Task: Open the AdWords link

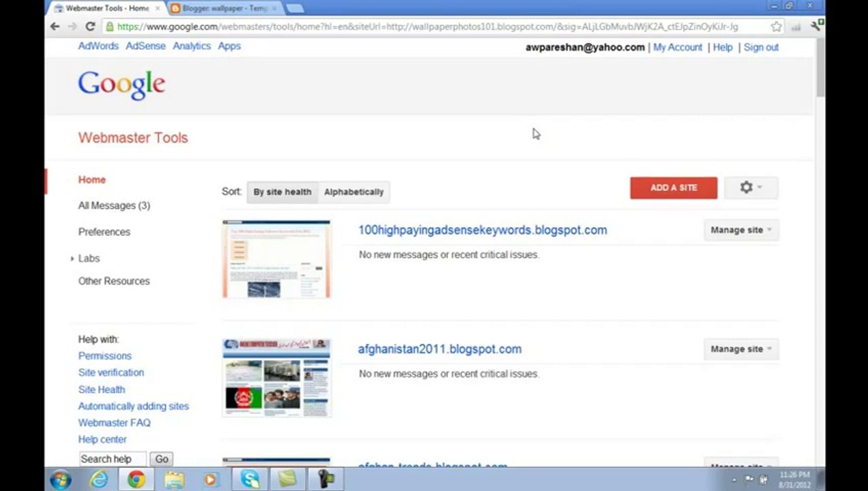Action: click(98, 46)
